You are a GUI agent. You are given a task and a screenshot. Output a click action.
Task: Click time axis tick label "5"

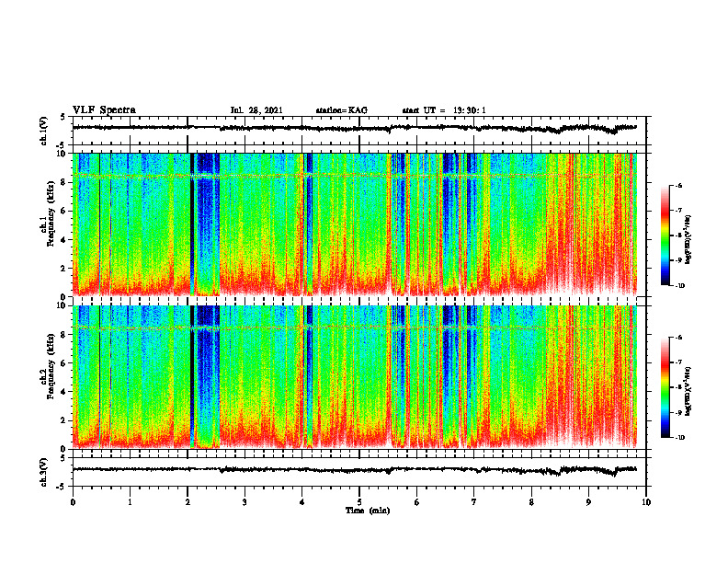pyautogui.click(x=359, y=502)
